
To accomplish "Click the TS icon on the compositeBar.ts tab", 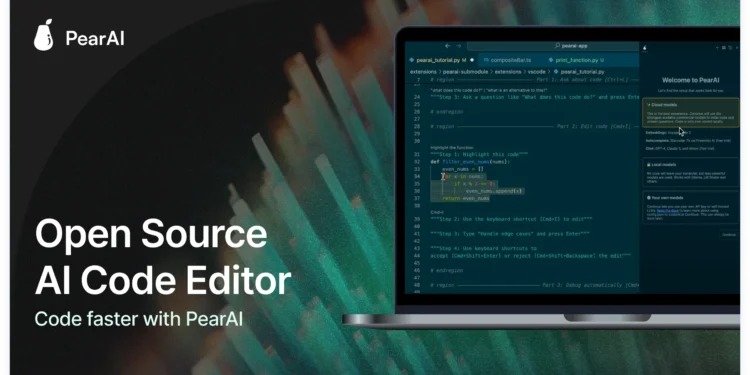I will (x=486, y=60).
